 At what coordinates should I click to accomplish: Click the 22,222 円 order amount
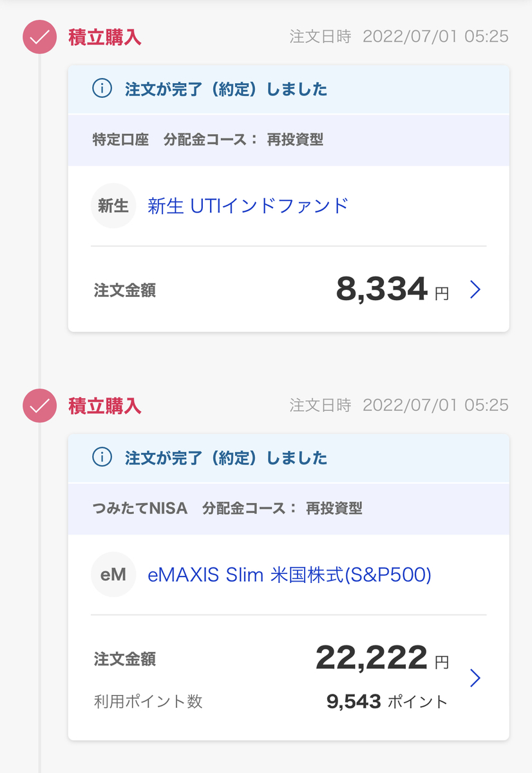click(382, 658)
